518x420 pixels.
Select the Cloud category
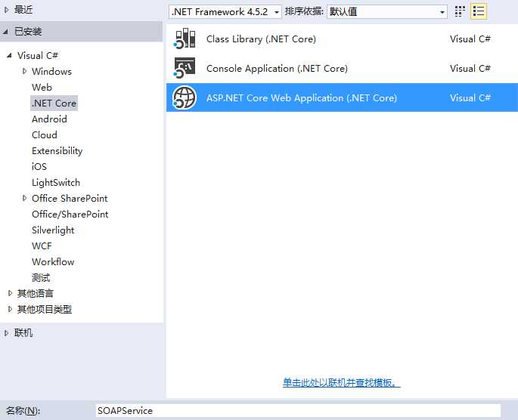click(x=45, y=134)
